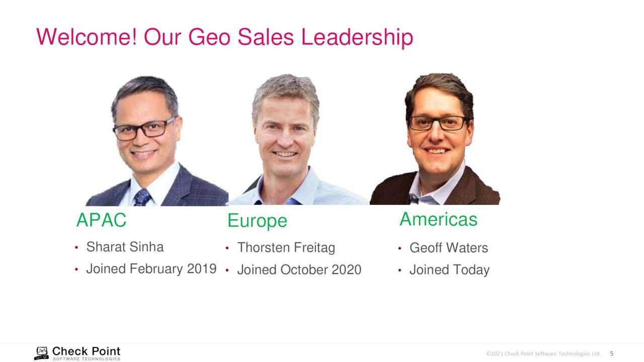Select the Check Point Software Technologies wordmark
Screen dimensions: 644x362
(x=87, y=353)
